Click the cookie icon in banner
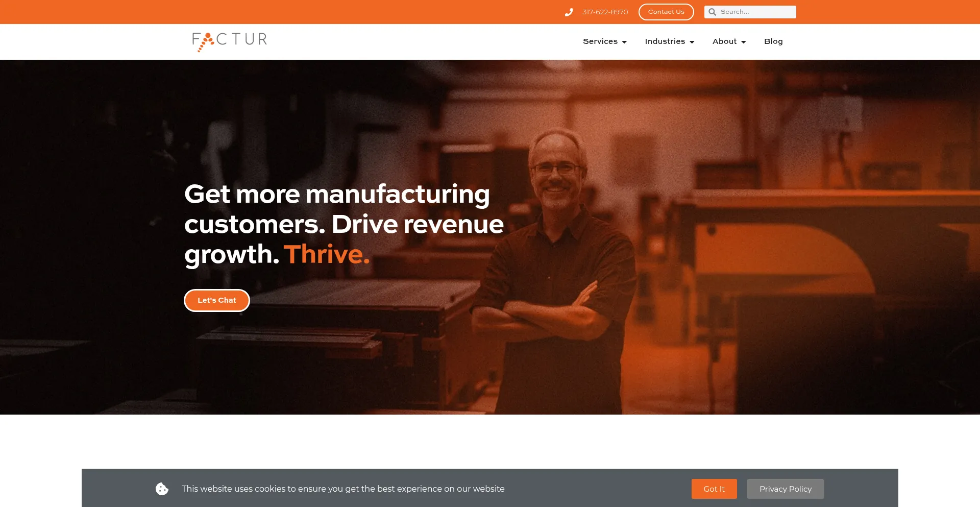This screenshot has height=507, width=980. (162, 489)
